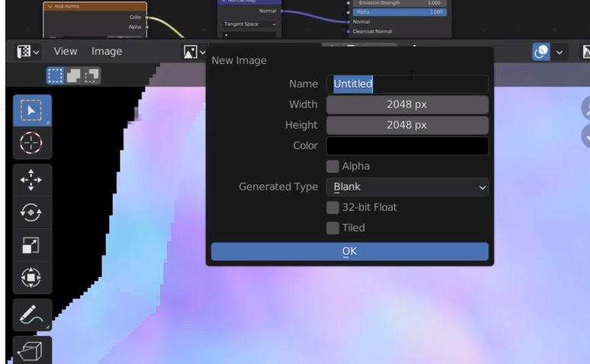Click the Color output socket of rock norms

coord(147,18)
